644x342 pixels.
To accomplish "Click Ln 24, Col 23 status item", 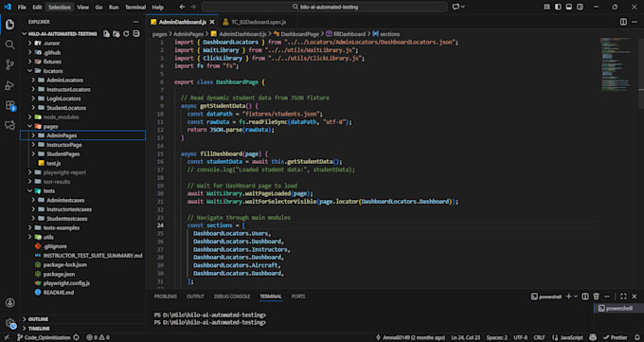I will tap(465, 337).
